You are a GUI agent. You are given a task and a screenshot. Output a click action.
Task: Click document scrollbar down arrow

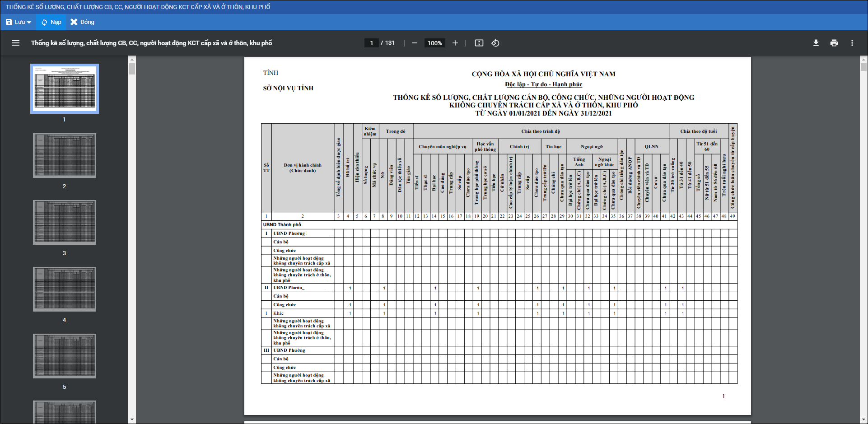(863, 419)
